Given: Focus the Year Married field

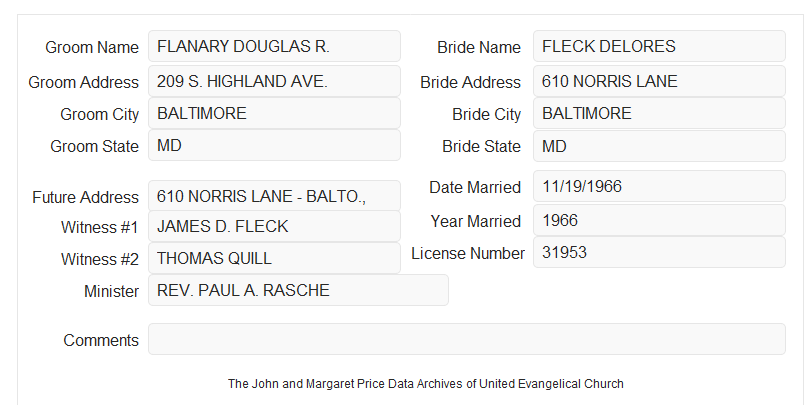Looking at the screenshot, I should 659,220.
